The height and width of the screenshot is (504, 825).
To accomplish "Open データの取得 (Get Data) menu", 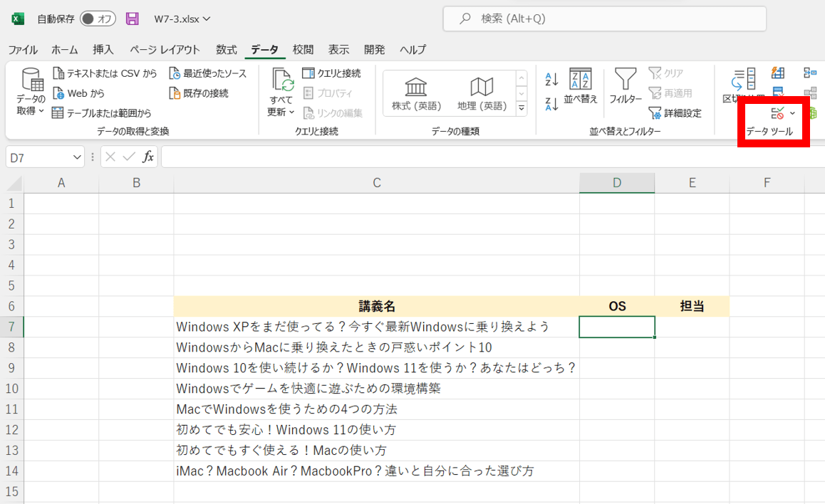I will (31, 91).
